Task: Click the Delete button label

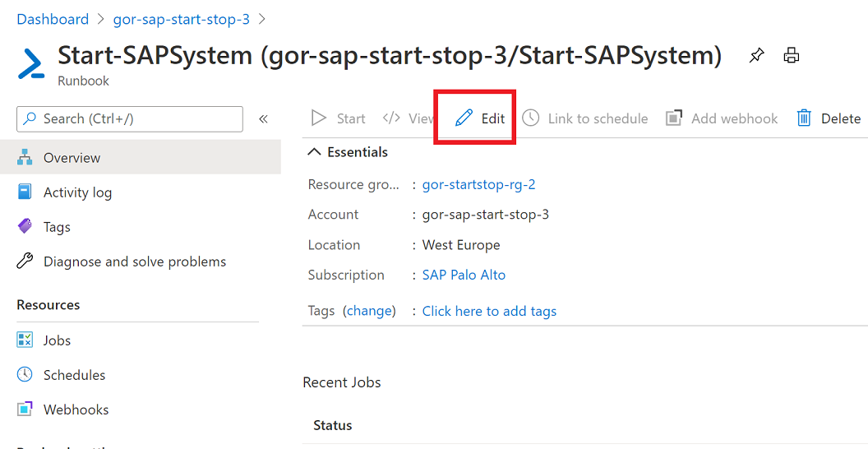Action: pyautogui.click(x=841, y=118)
